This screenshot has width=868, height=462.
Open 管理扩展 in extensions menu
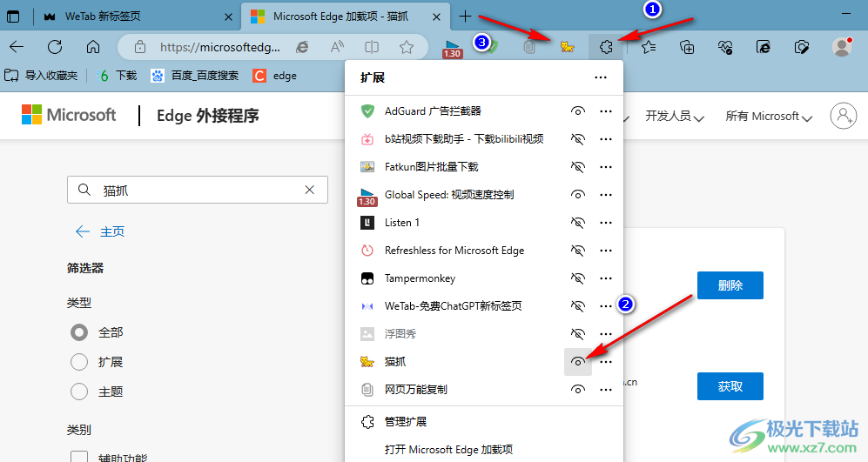click(x=484, y=422)
